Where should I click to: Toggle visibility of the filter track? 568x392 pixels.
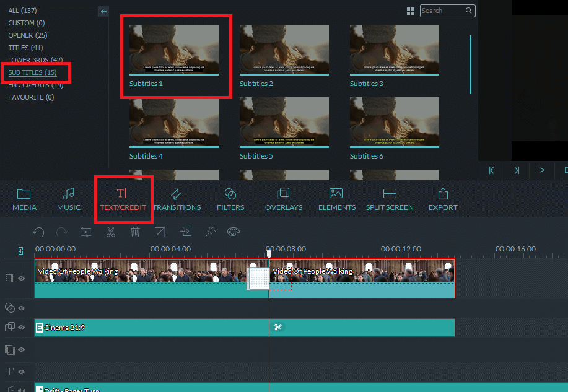click(22, 308)
